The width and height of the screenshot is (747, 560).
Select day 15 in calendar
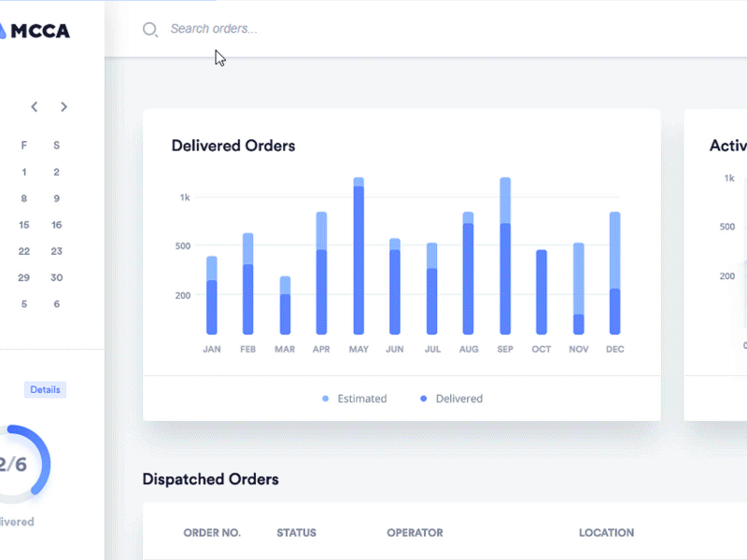[24, 225]
